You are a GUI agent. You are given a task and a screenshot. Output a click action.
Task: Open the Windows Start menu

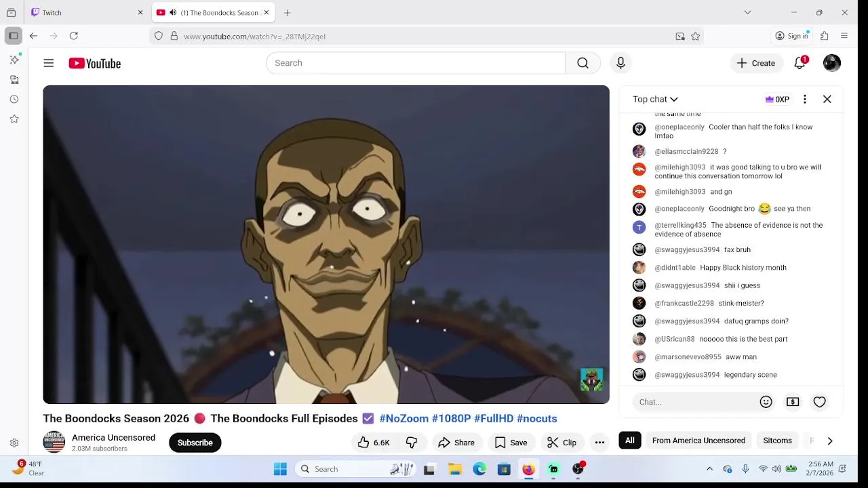[280, 469]
